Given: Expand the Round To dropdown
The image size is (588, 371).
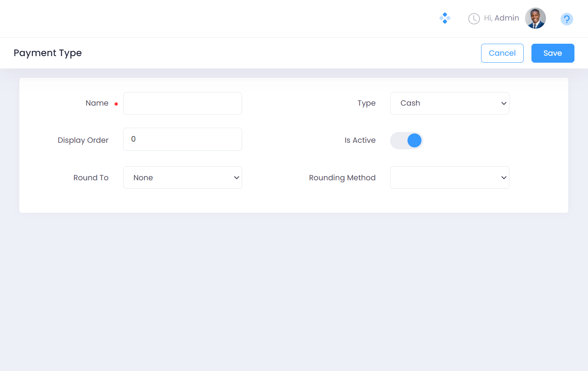Looking at the screenshot, I should (182, 178).
